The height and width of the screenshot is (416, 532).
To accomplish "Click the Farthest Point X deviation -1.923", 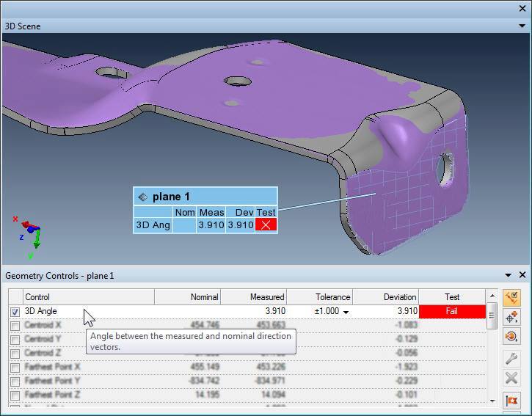I will pyautogui.click(x=407, y=367).
